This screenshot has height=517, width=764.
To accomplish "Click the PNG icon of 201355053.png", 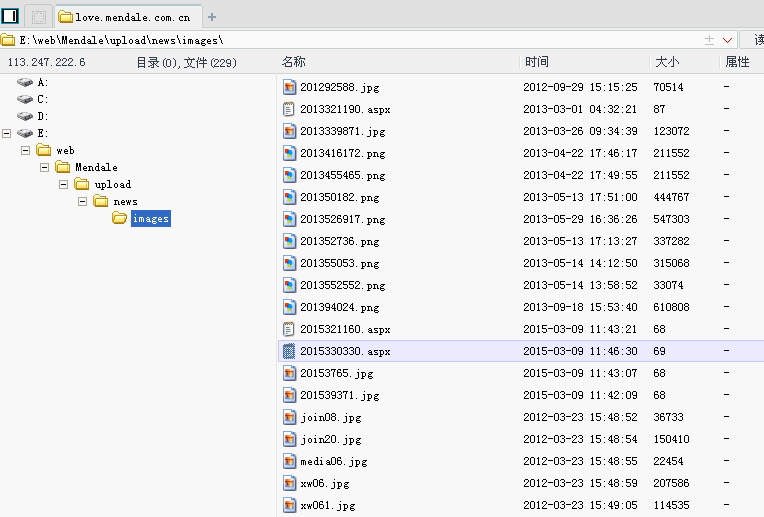I will tap(289, 263).
